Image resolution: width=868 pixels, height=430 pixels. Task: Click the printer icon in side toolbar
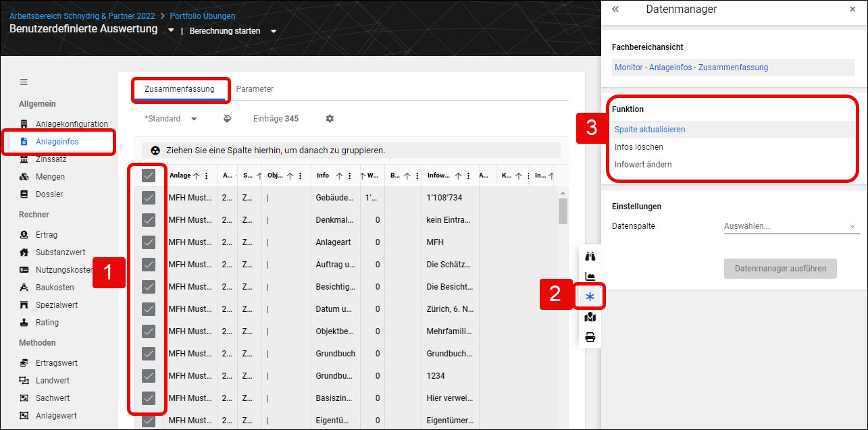point(590,337)
